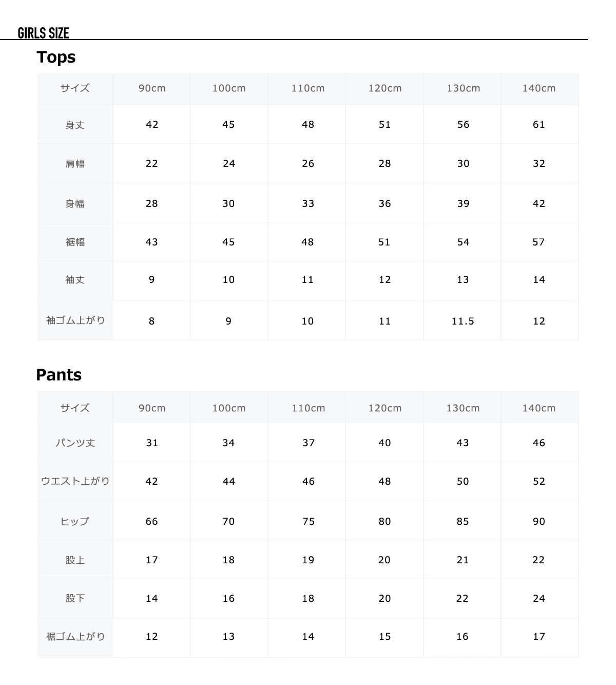This screenshot has height=685, width=616.
Task: Select the ヒップ row label
Action: coord(75,521)
